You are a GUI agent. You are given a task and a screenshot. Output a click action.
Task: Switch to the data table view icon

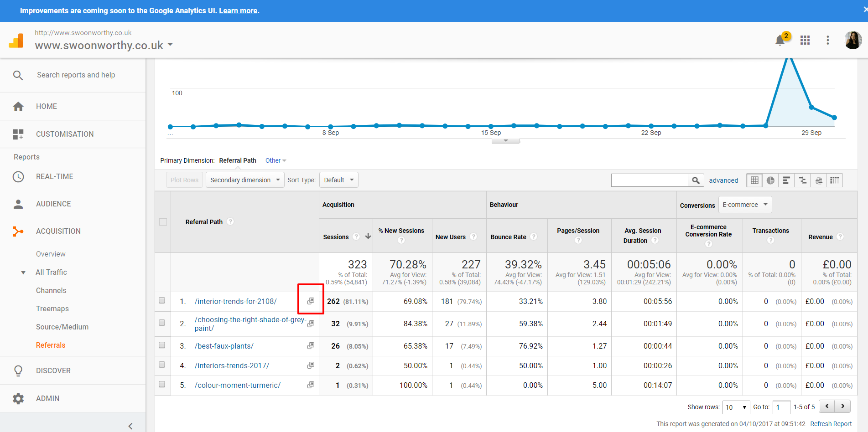754,180
